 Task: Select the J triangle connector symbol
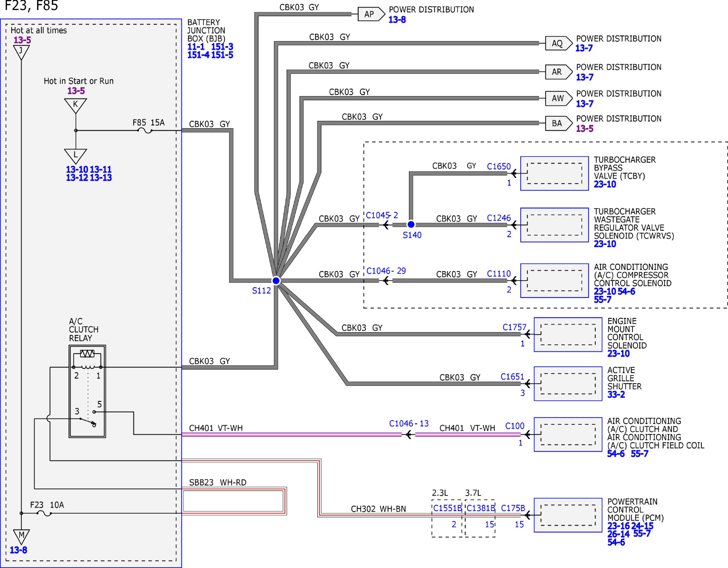[21, 52]
